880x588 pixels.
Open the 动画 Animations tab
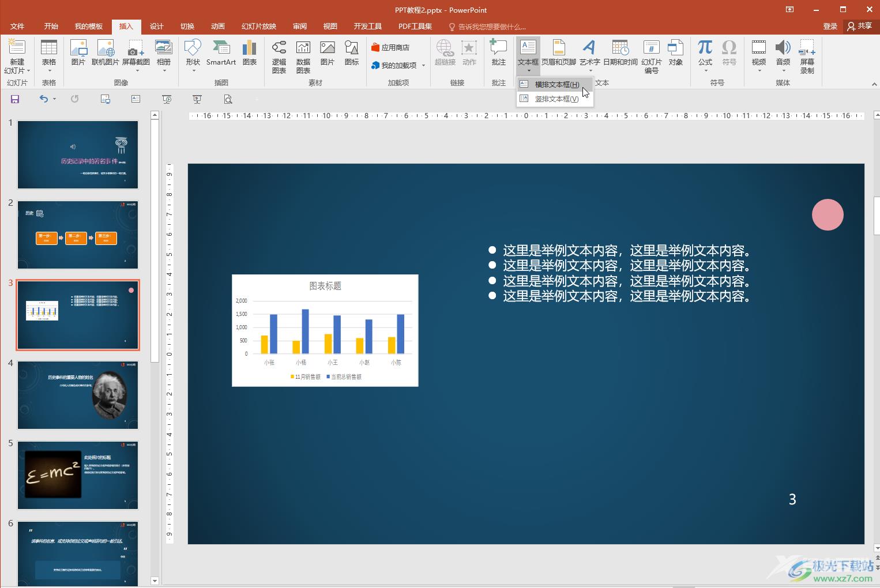pos(218,27)
